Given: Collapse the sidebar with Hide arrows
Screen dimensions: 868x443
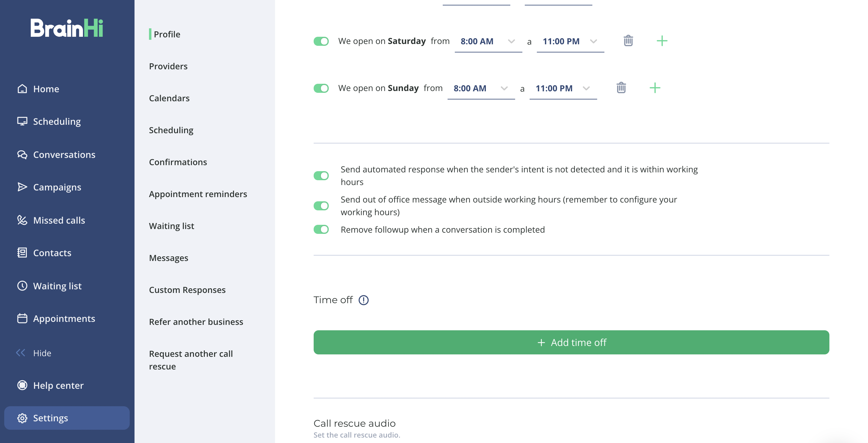Looking at the screenshot, I should [x=21, y=353].
